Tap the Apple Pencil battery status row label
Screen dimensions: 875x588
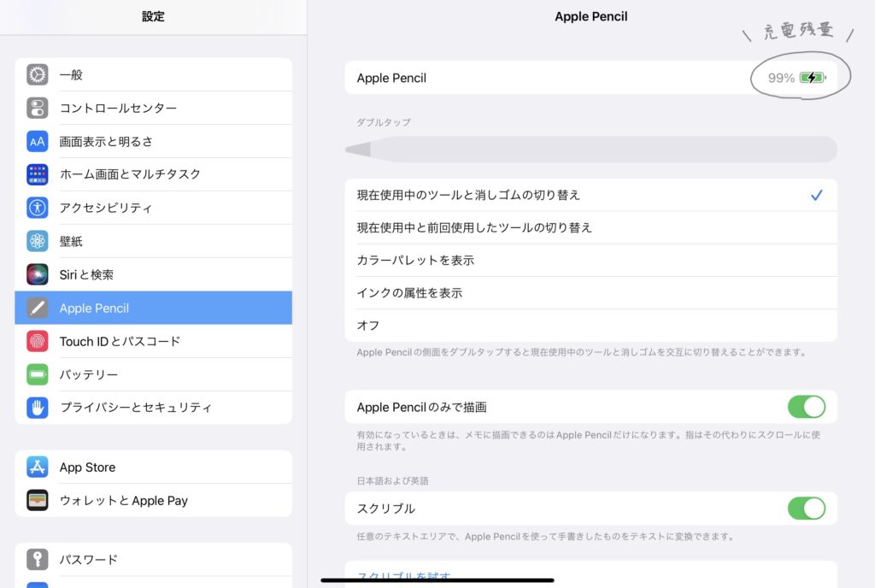(x=391, y=78)
